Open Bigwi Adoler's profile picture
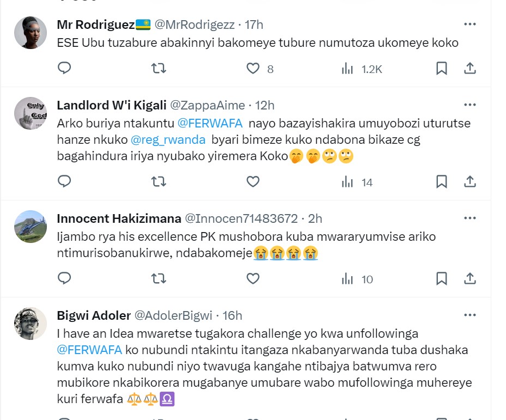This screenshot has height=420, width=506. 30,323
